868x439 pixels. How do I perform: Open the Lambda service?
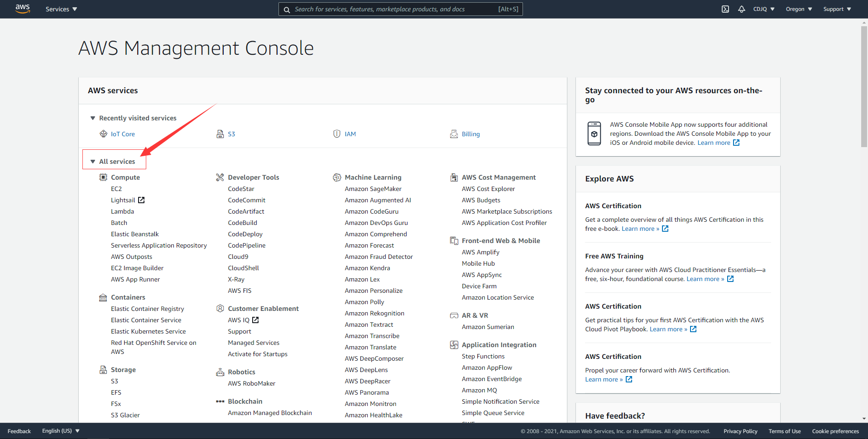point(122,211)
